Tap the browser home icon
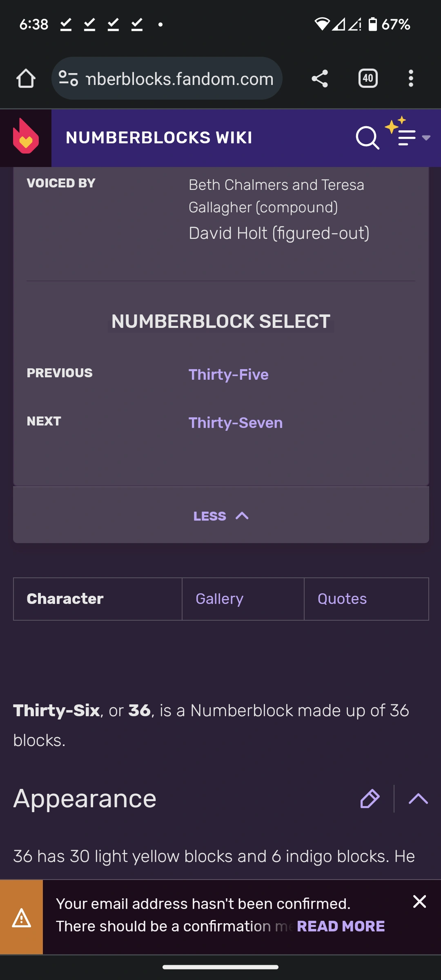This screenshot has width=441, height=980. pos(26,78)
